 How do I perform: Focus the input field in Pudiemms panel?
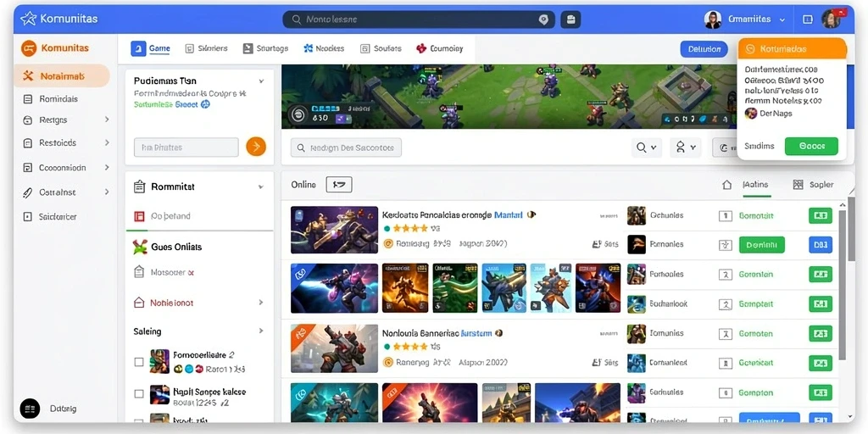[x=186, y=147]
